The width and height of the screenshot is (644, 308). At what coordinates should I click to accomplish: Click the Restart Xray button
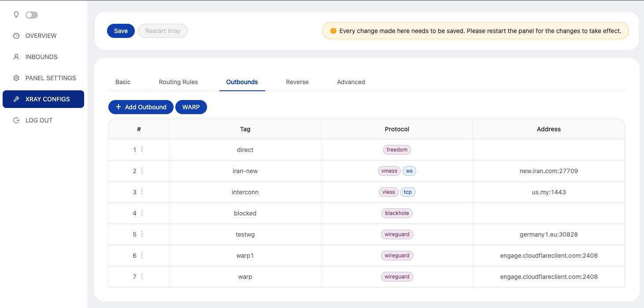[x=163, y=31]
